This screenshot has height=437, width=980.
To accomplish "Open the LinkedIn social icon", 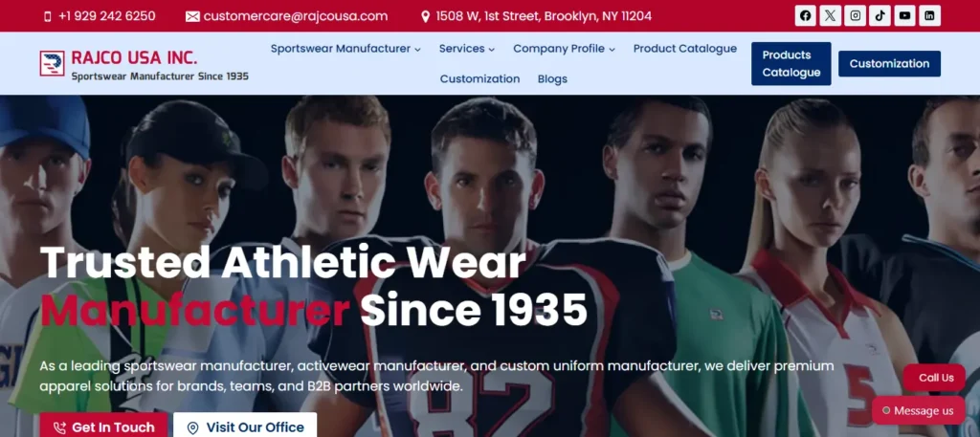I will pyautogui.click(x=930, y=15).
